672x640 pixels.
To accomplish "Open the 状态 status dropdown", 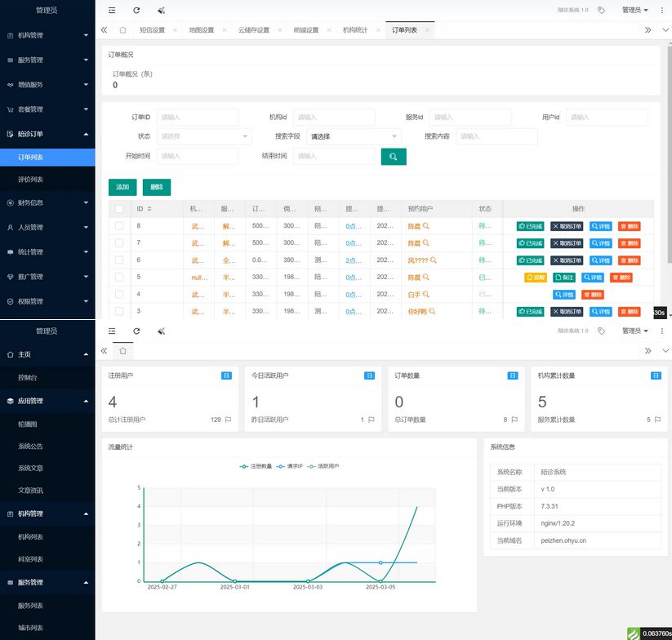I will coord(204,136).
